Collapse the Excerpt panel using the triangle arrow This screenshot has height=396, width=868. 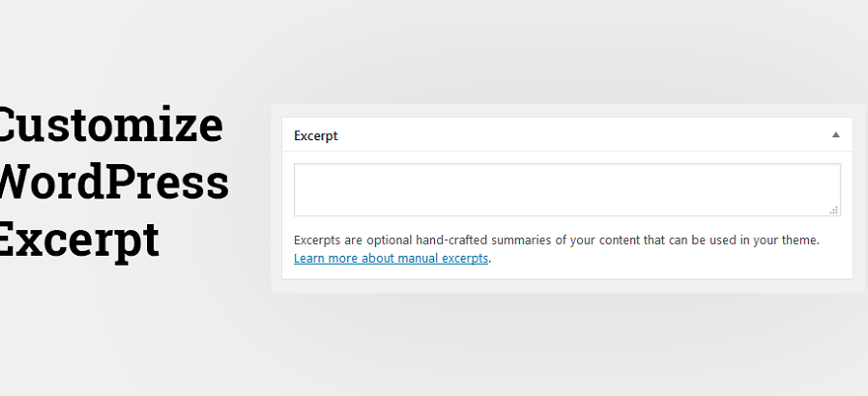[835, 134]
